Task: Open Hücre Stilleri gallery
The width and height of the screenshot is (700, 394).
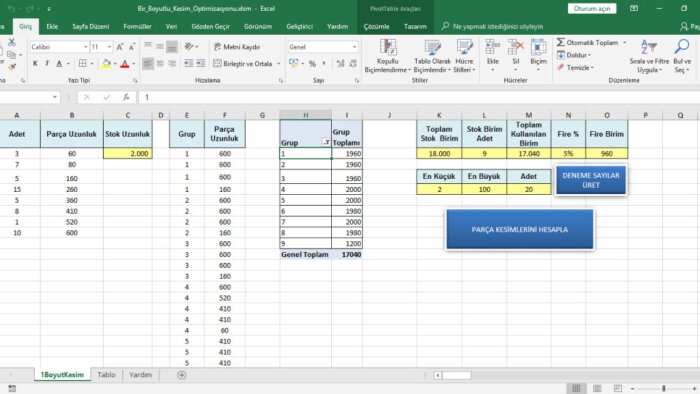Action: (464, 56)
